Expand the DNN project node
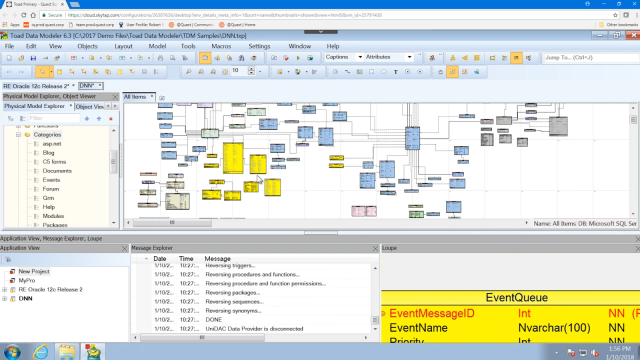 (4, 298)
